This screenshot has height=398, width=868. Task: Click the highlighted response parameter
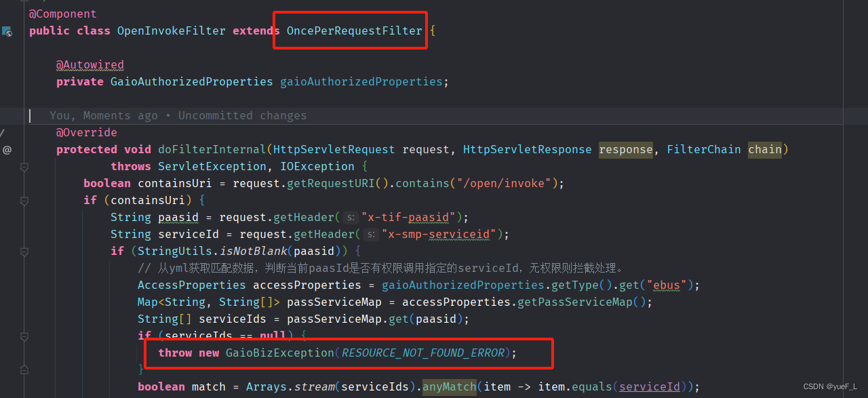(625, 149)
